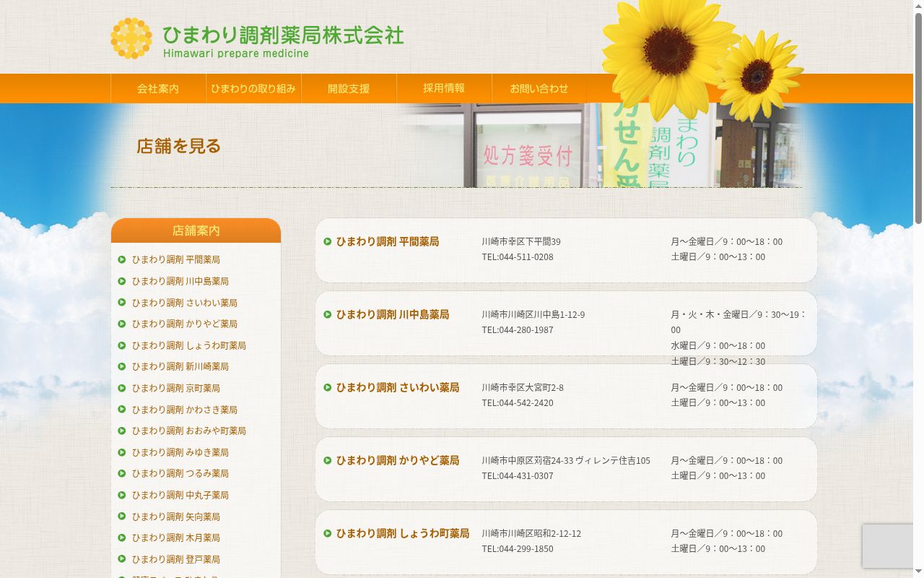
Task: Open sidebar link ひまわり調剤 つるみ薬局
Action: (180, 473)
